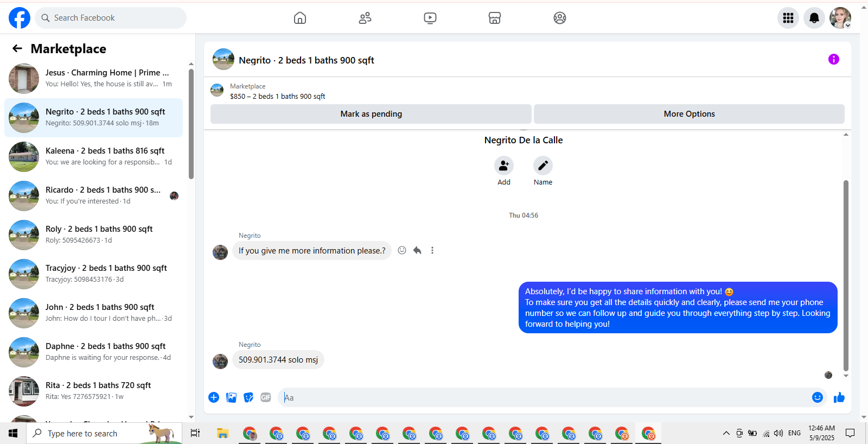Open Negrito listing header title
868x444 pixels.
coord(307,60)
